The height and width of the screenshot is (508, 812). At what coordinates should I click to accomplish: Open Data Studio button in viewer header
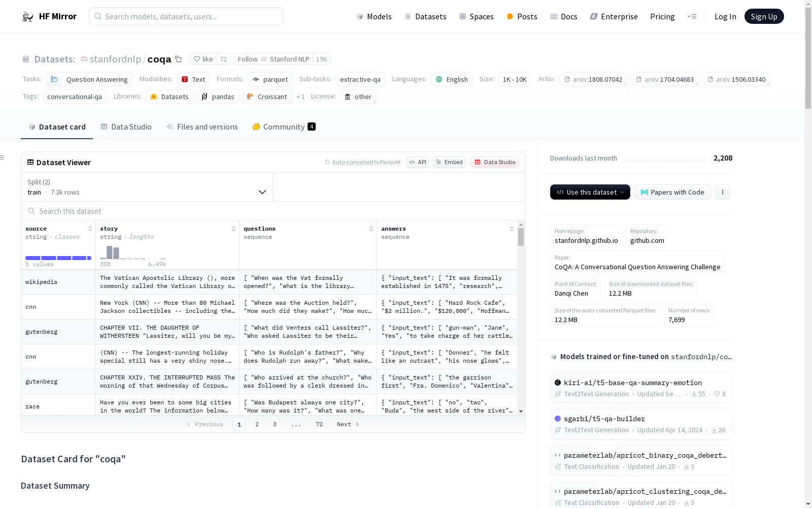494,162
